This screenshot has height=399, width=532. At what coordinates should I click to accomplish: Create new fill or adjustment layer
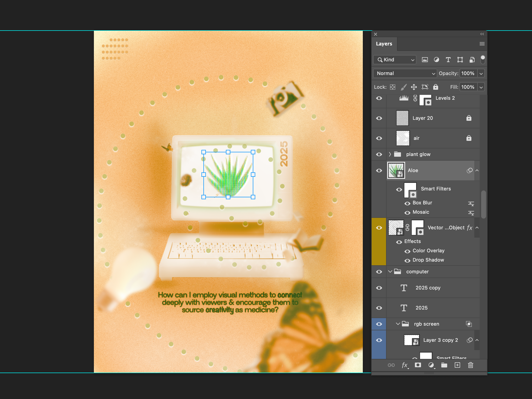(432, 365)
